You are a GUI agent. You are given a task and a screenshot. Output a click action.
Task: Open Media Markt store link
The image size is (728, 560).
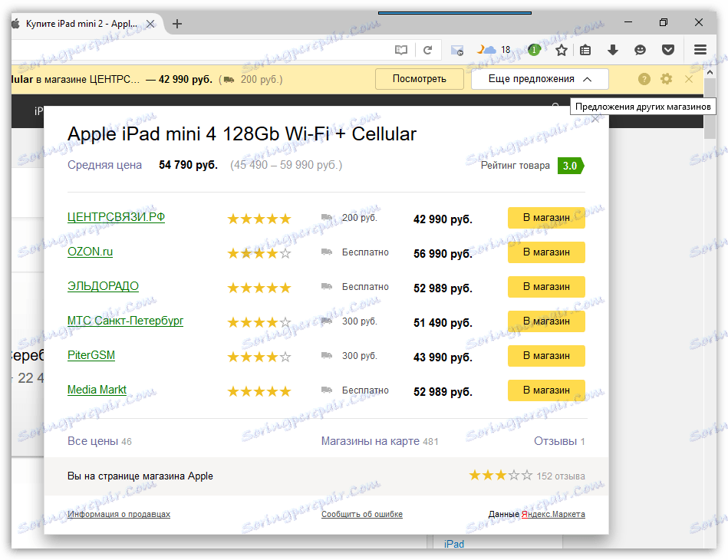click(x=97, y=390)
